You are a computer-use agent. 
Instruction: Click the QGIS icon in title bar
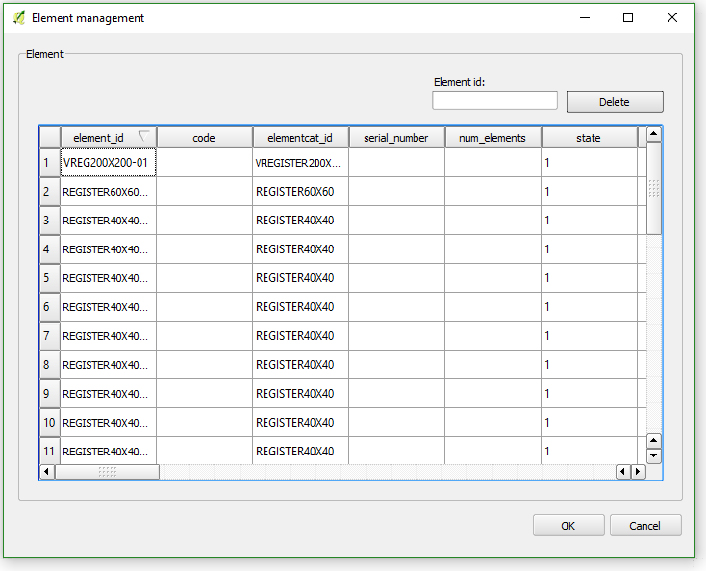pyautogui.click(x=18, y=18)
